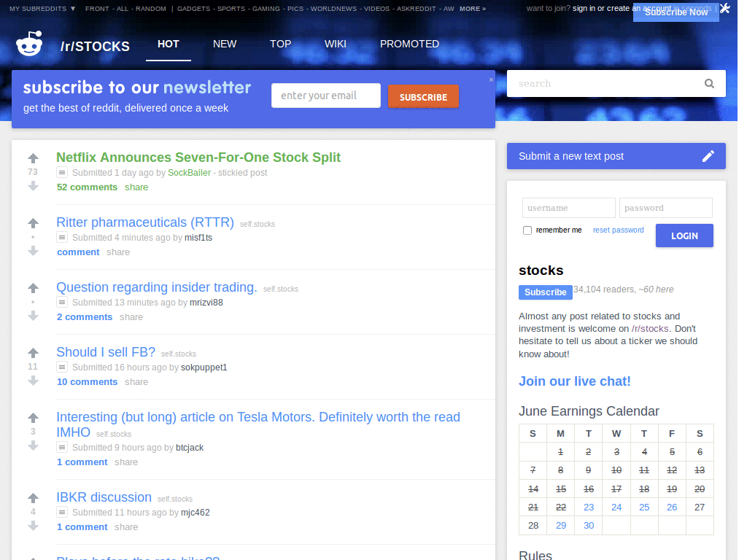Viewport: 747px width, 560px height.
Task: Open the self-post icon for Netflix post
Action: [x=62, y=172]
